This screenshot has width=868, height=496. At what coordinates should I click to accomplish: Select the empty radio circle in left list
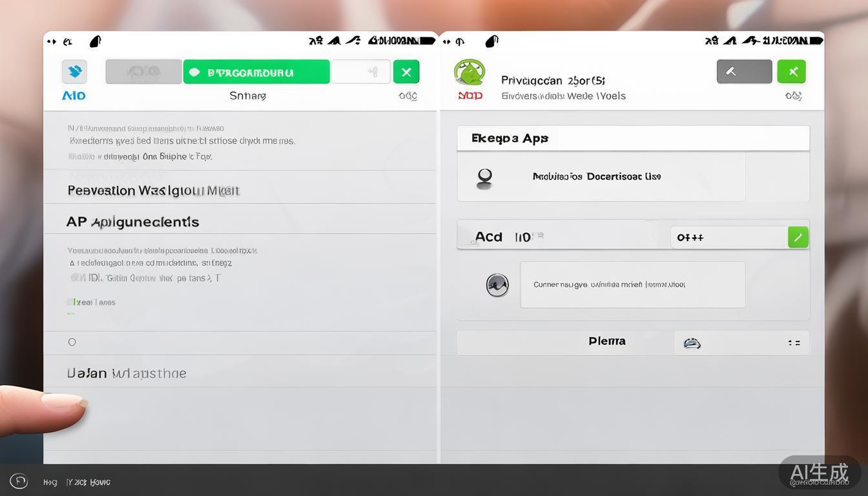point(72,342)
